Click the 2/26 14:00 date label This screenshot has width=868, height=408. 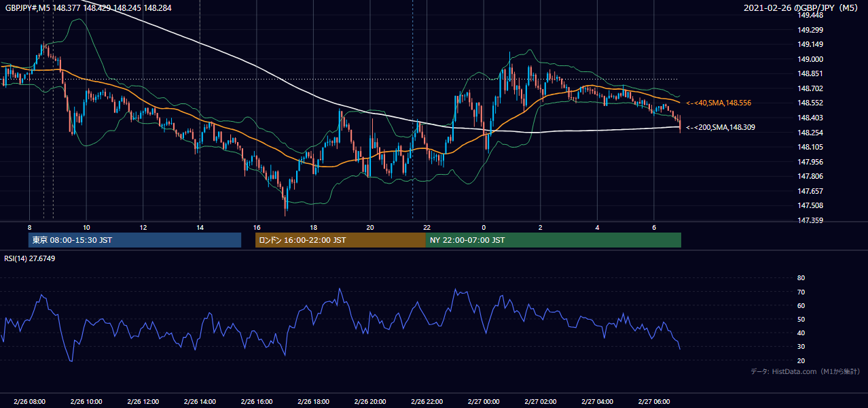[x=200, y=401]
